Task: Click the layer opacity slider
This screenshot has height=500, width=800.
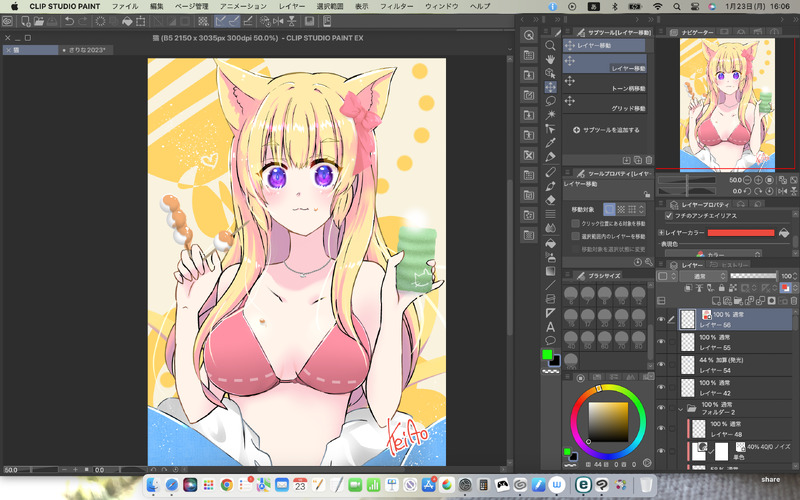Action: [753, 276]
